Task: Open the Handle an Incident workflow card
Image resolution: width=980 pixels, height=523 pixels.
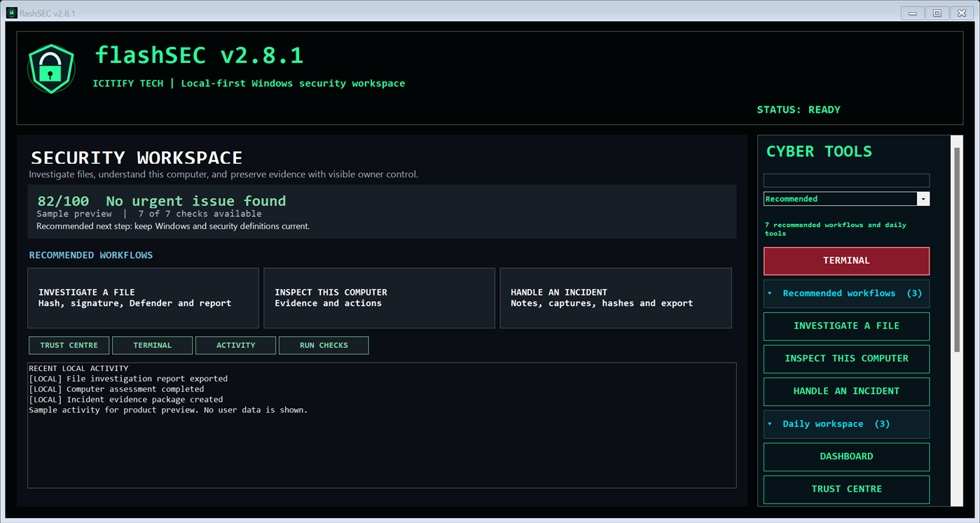Action: tap(616, 298)
